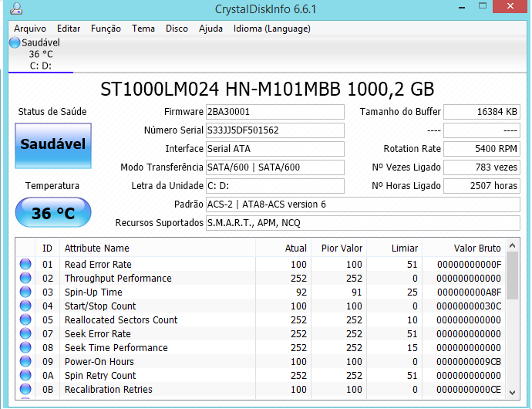
Task: Click raw value 000000000A8F
Action: coord(469,292)
